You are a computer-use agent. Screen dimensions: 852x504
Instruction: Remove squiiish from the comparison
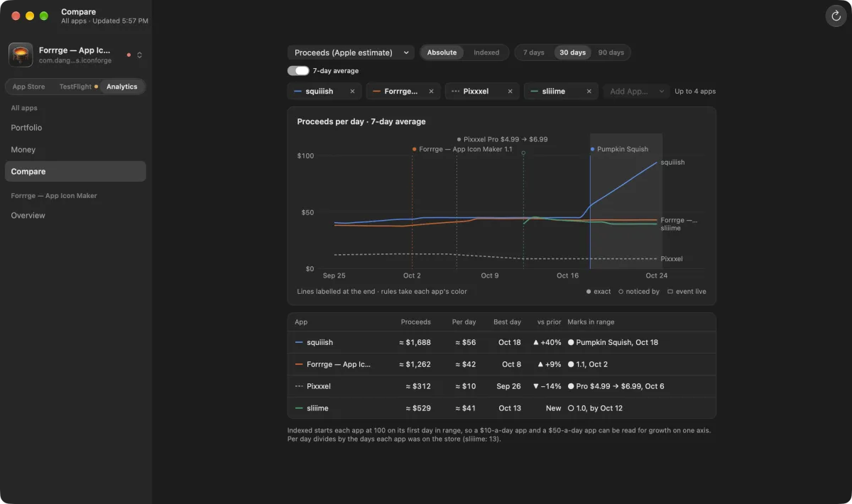tap(352, 91)
